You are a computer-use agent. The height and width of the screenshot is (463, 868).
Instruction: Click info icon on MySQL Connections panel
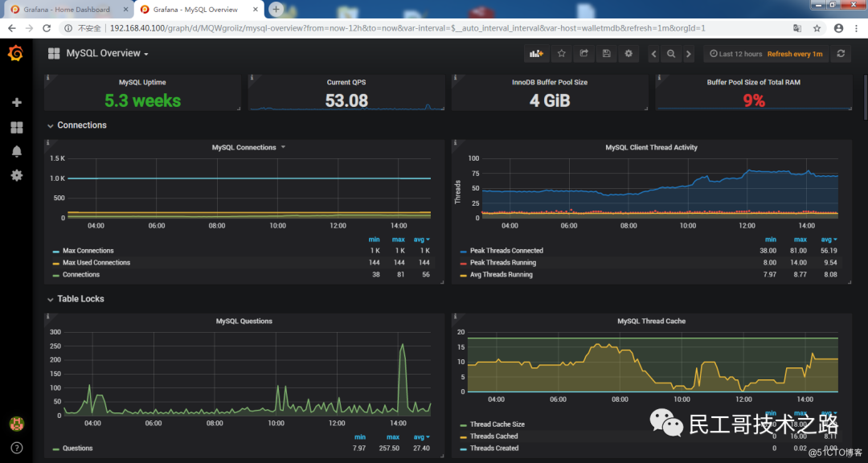47,143
